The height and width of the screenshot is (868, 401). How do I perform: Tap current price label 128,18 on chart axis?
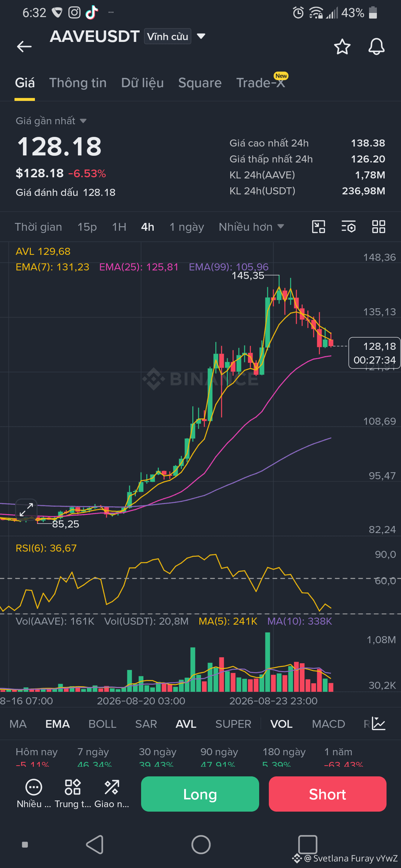374,353
